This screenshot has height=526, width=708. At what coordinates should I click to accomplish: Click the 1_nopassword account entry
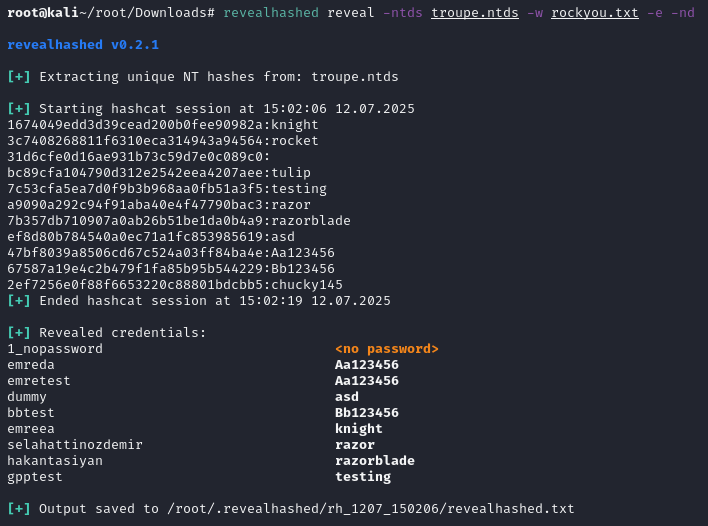tap(55, 349)
